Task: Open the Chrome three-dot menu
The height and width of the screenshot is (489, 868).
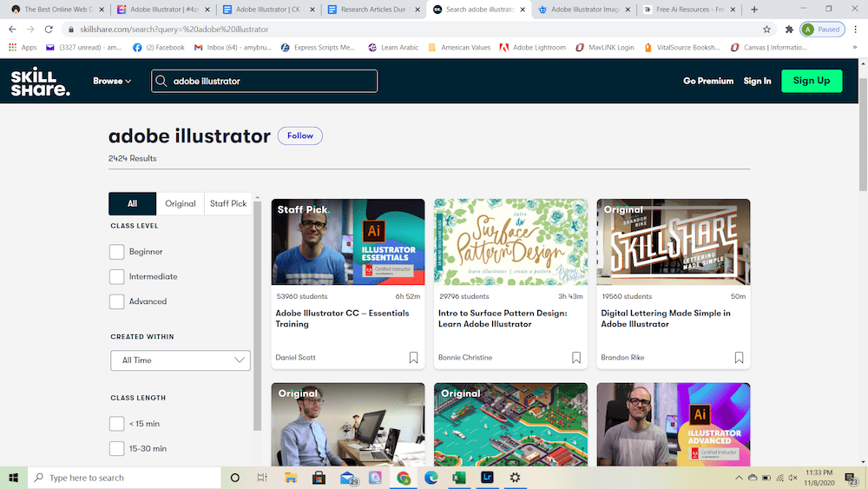Action: click(x=856, y=30)
